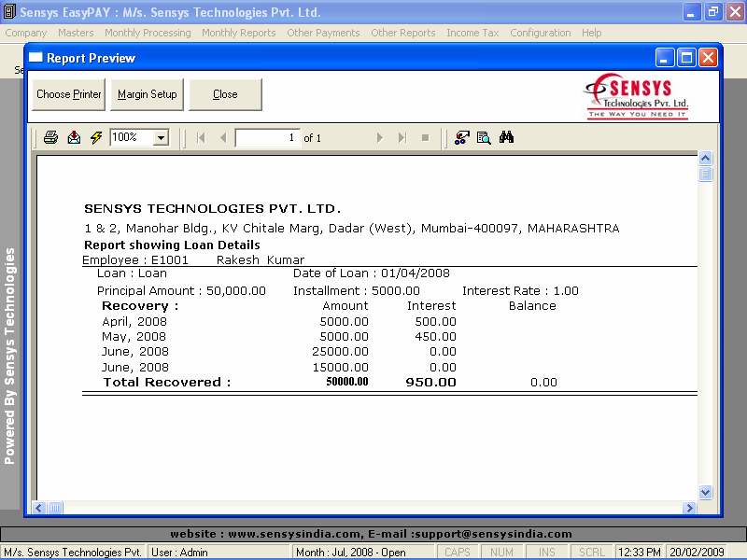This screenshot has width=747, height=560.
Task: Click the horizontal scrollbar right arrow
Action: (x=689, y=508)
